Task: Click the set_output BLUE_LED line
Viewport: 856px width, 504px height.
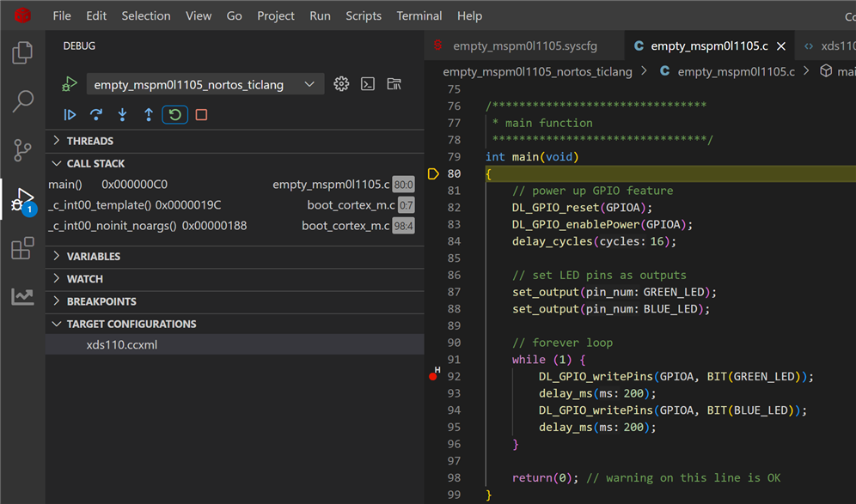Action: (611, 309)
